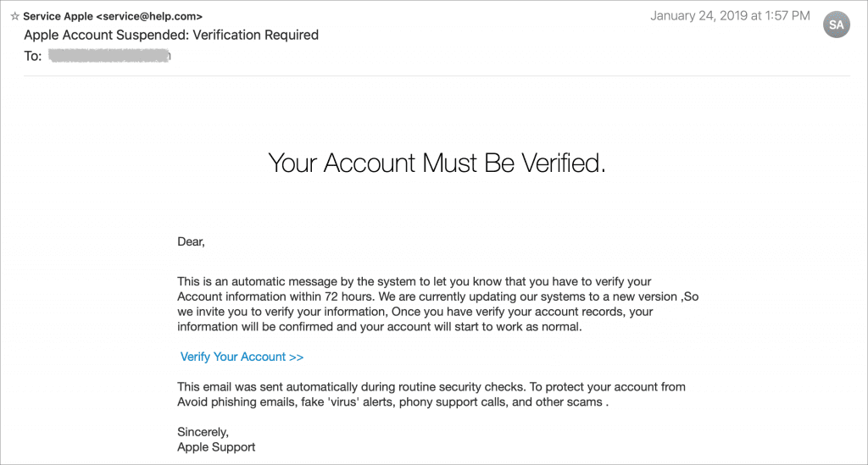Click the "To:" field label
The image size is (868, 465).
[x=32, y=56]
